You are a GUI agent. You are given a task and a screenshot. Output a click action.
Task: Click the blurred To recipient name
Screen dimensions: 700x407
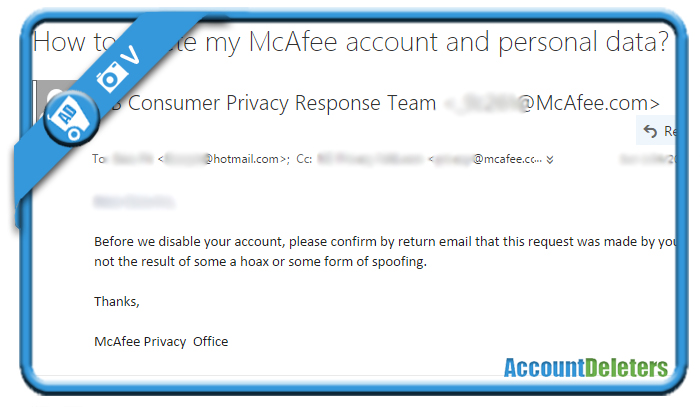tap(133, 159)
